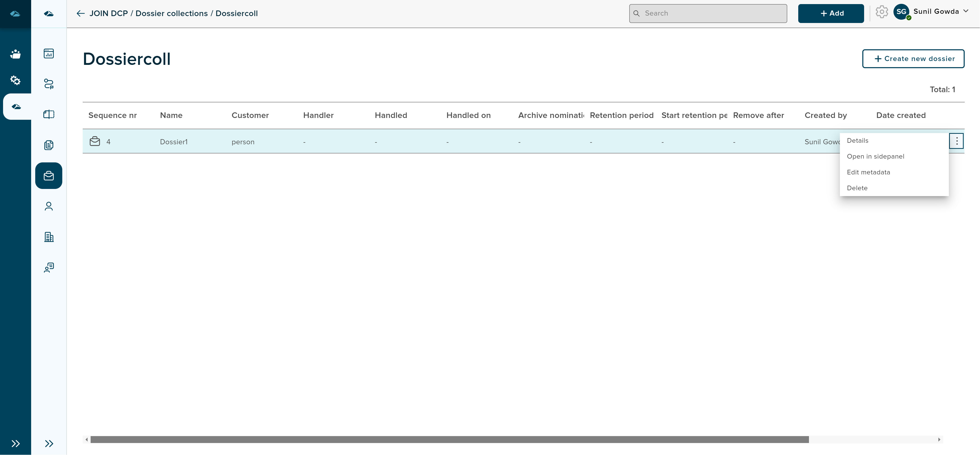Select Delete in the context menu
980x455 pixels.
click(857, 188)
